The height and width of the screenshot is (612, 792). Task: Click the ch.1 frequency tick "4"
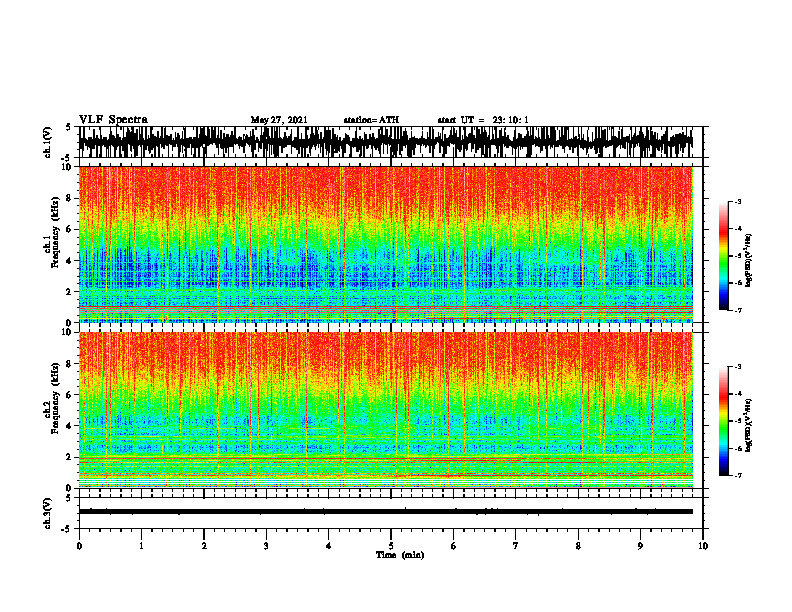click(x=69, y=261)
